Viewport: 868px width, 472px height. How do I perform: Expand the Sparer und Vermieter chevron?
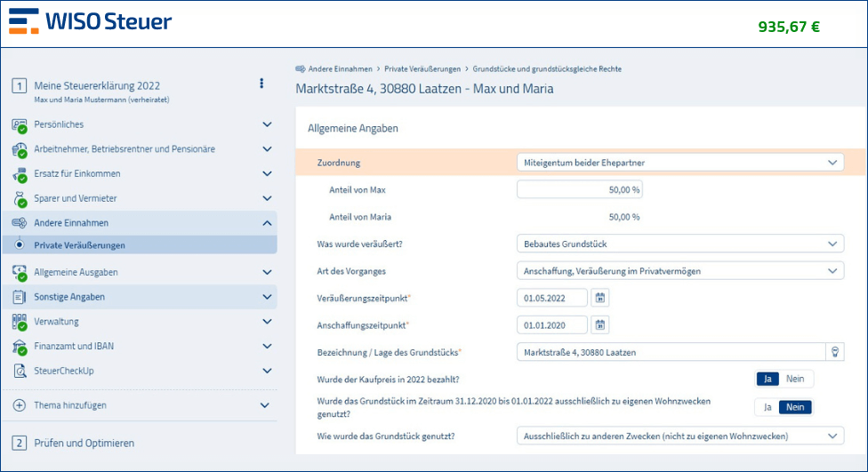tap(267, 198)
